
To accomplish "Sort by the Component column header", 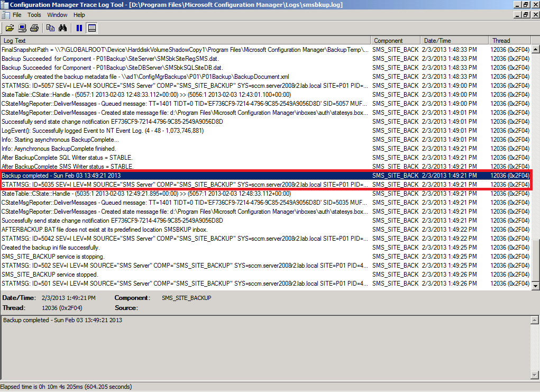I will coord(396,40).
